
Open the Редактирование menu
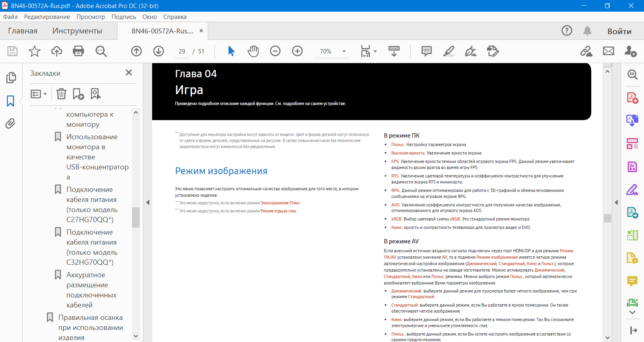(x=47, y=17)
